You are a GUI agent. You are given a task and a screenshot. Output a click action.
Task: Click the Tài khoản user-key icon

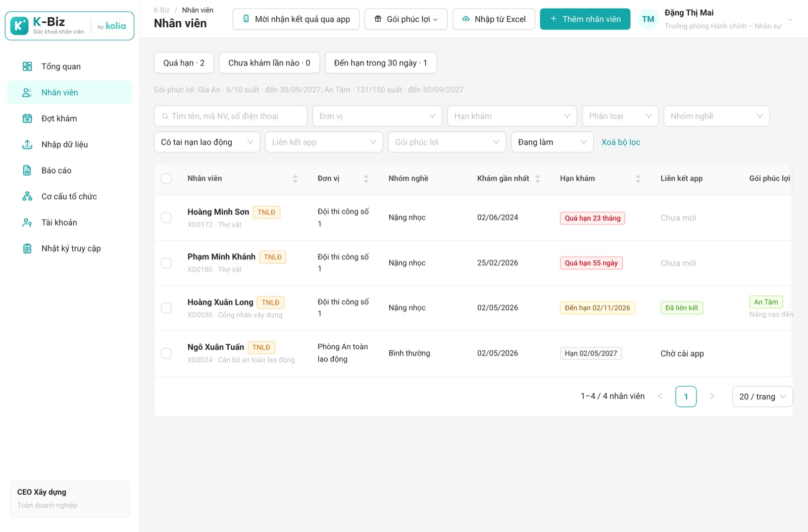pyautogui.click(x=27, y=222)
